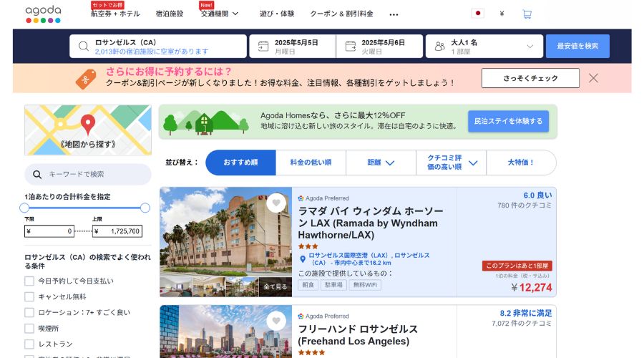Select おすすめ順 sort tab
The height and width of the screenshot is (358, 644).
click(240, 163)
